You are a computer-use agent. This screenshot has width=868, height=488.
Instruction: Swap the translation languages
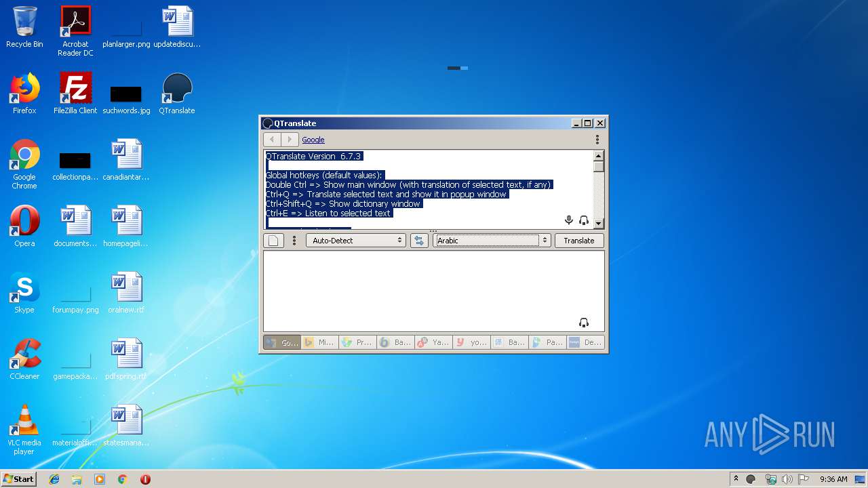pos(419,241)
